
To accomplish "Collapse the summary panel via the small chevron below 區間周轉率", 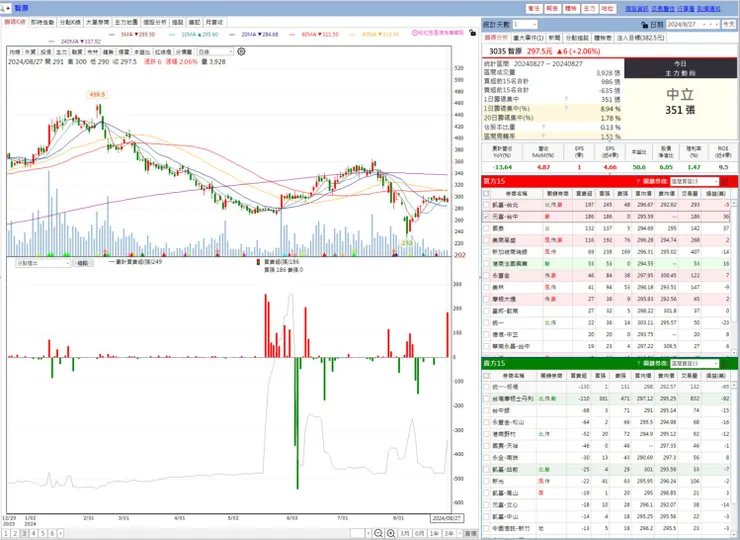I will click(x=610, y=140).
